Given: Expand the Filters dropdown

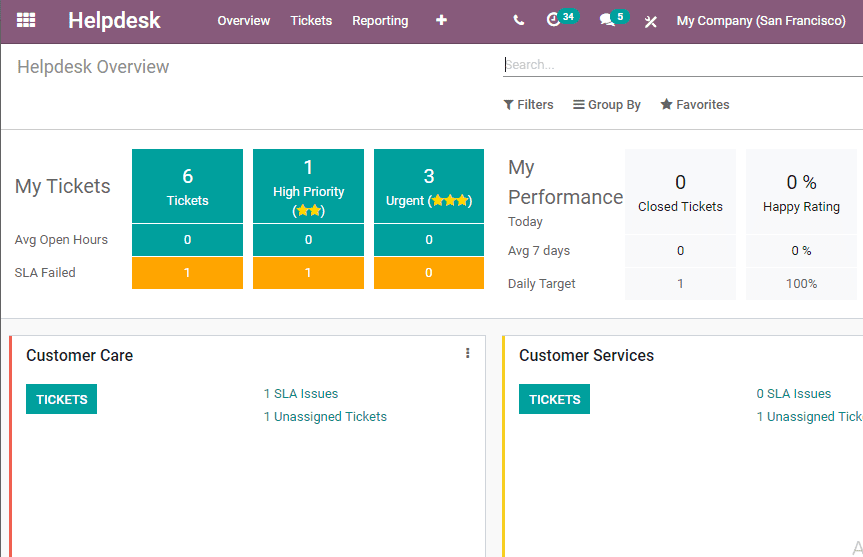Looking at the screenshot, I should point(528,105).
